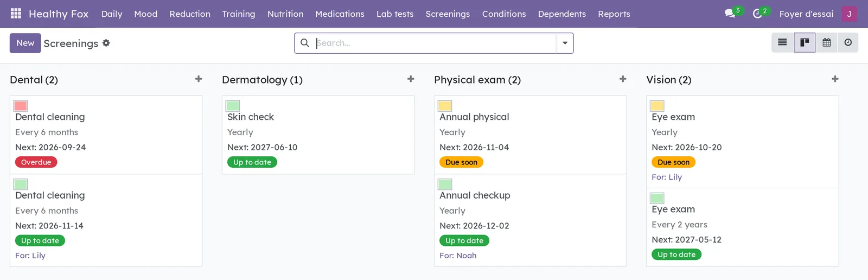Viewport: 868px width, 280px height.
Task: Select the Screenings menu item
Action: [x=448, y=14]
